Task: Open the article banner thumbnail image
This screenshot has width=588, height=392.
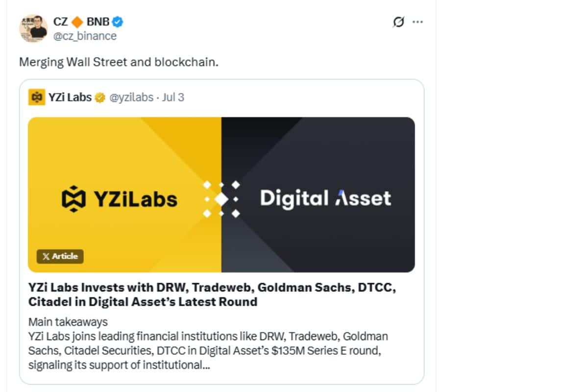Action: coord(221,195)
